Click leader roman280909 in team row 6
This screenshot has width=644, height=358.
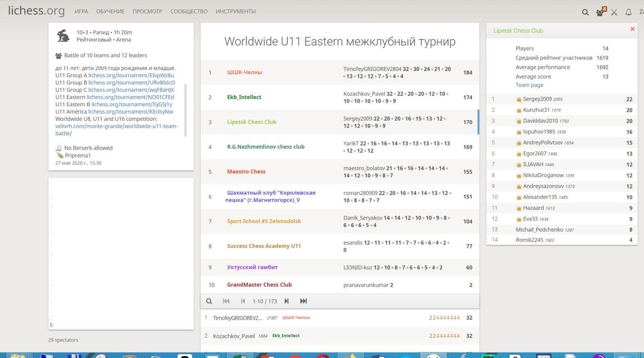[360, 193]
